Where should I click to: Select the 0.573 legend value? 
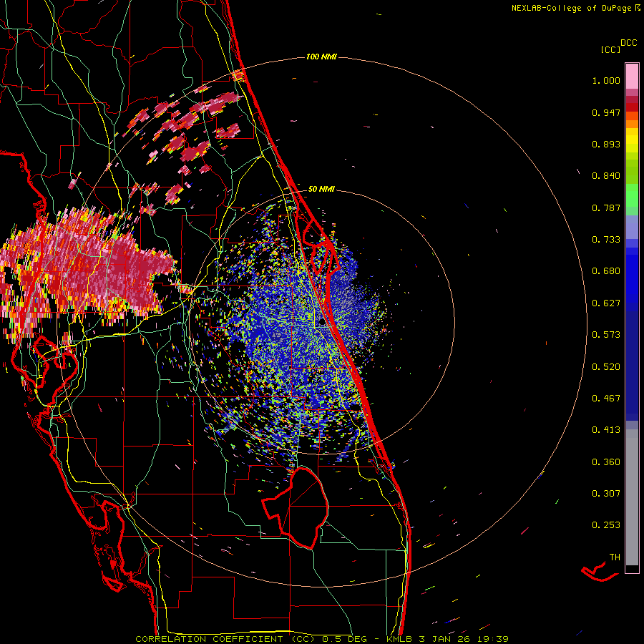(x=606, y=335)
